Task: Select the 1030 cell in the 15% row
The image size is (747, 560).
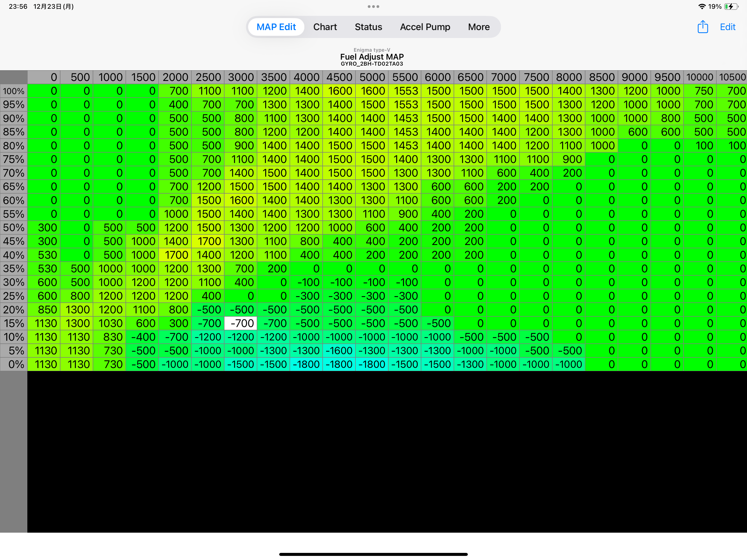Action: click(109, 323)
